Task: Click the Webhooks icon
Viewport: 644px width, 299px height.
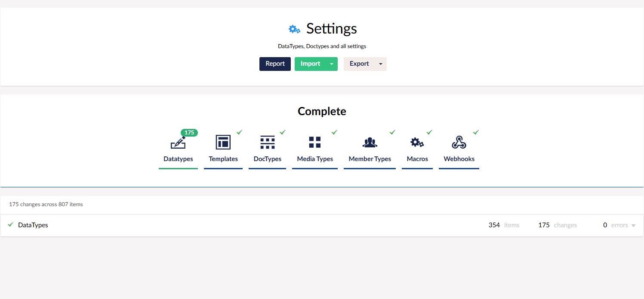Action: click(x=459, y=142)
